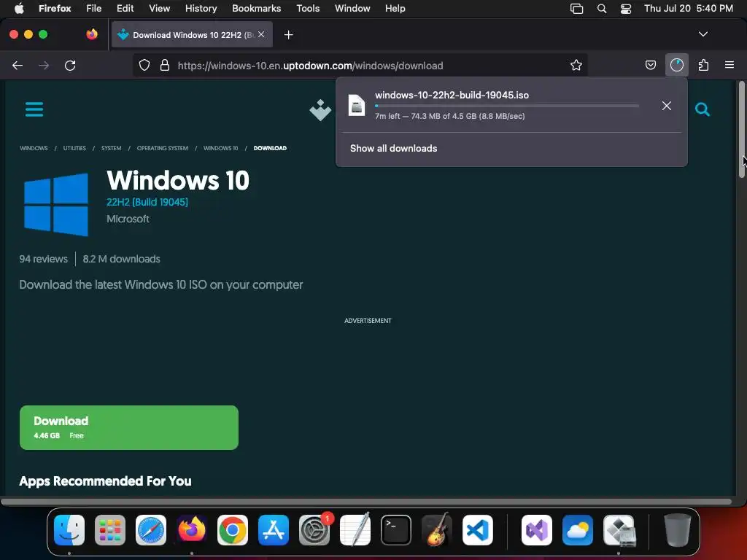This screenshot has height=560, width=747.
Task: Open the Edit menu
Action: click(x=125, y=9)
